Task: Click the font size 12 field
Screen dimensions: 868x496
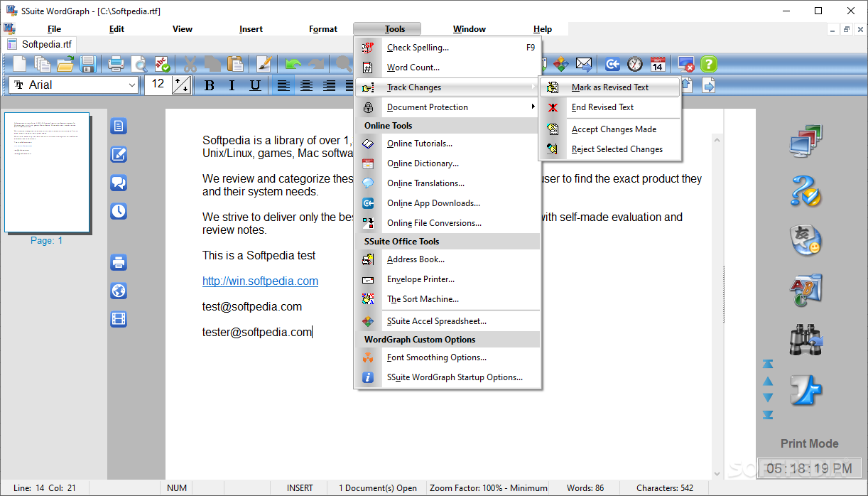Action: (158, 85)
